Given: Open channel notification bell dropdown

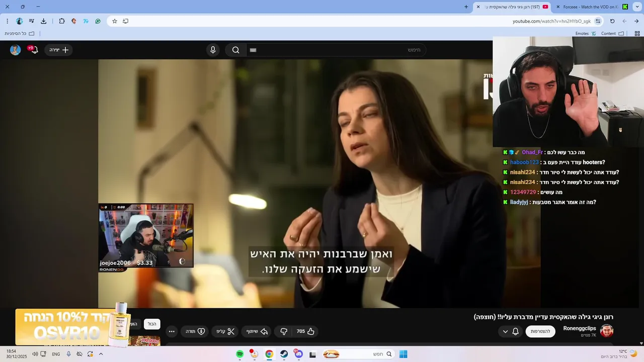Looking at the screenshot, I should pyautogui.click(x=510, y=331).
